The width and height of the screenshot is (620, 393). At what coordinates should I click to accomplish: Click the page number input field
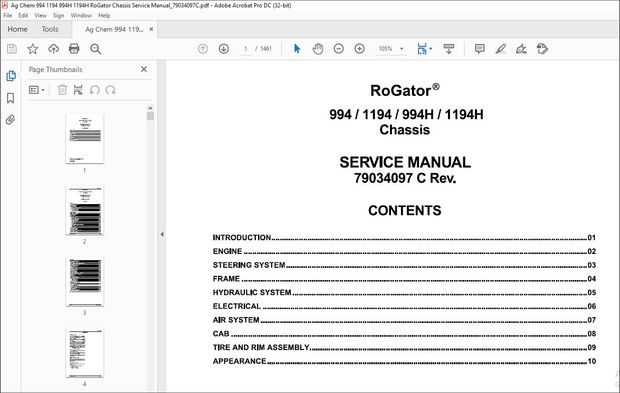245,49
